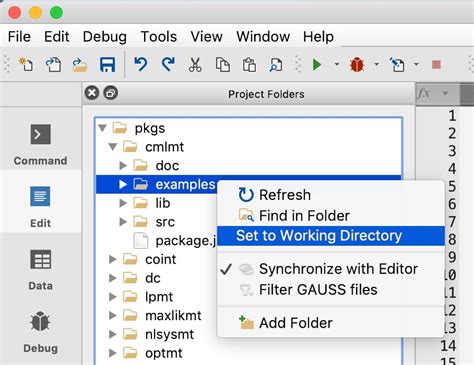Open the Debug button dropdown arrow
474x365 pixels.
point(376,64)
